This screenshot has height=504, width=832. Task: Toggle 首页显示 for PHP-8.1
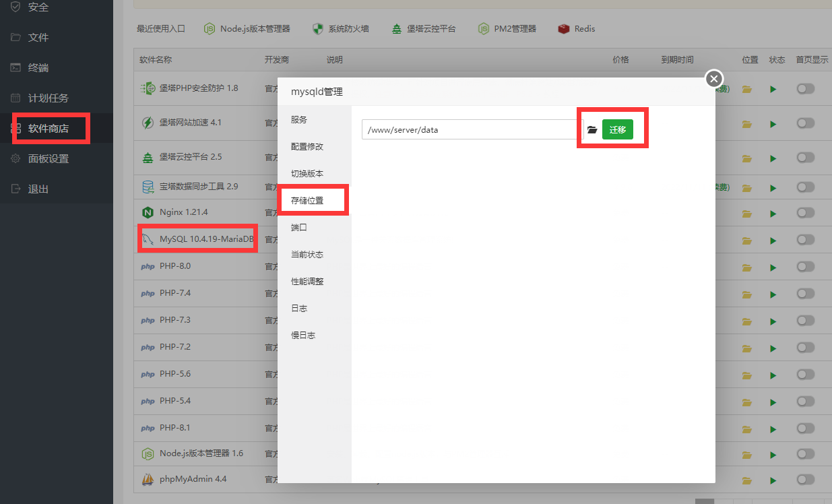pos(806,428)
